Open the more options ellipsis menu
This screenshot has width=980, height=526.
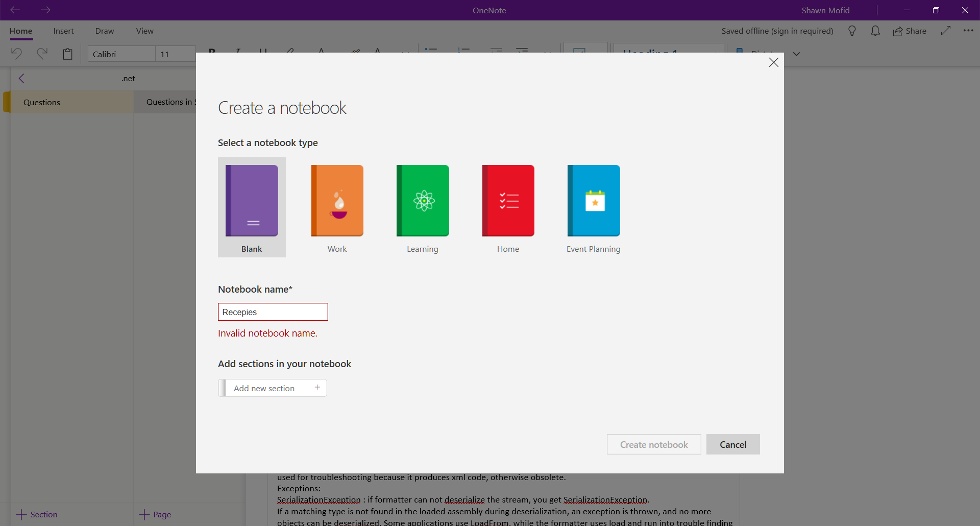(x=968, y=31)
